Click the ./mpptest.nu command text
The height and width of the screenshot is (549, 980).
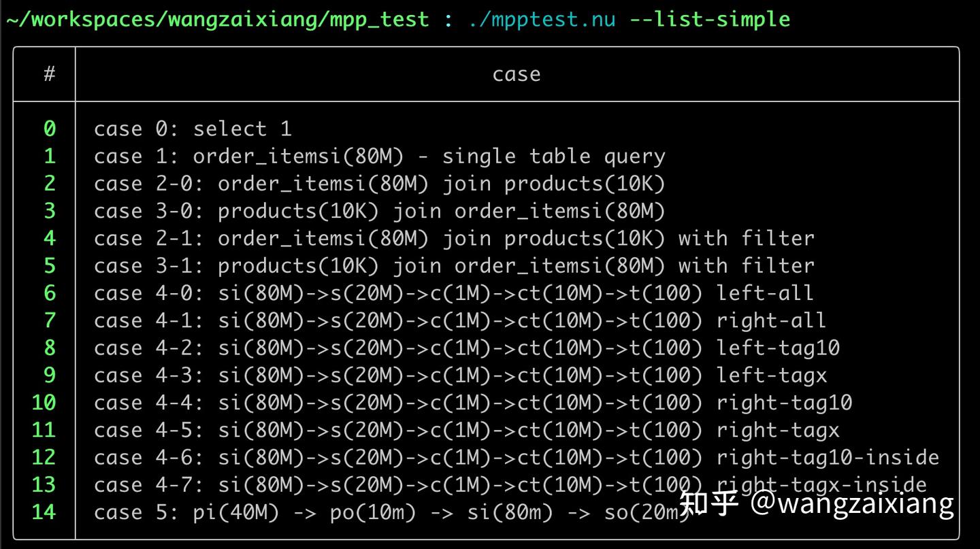pos(542,19)
